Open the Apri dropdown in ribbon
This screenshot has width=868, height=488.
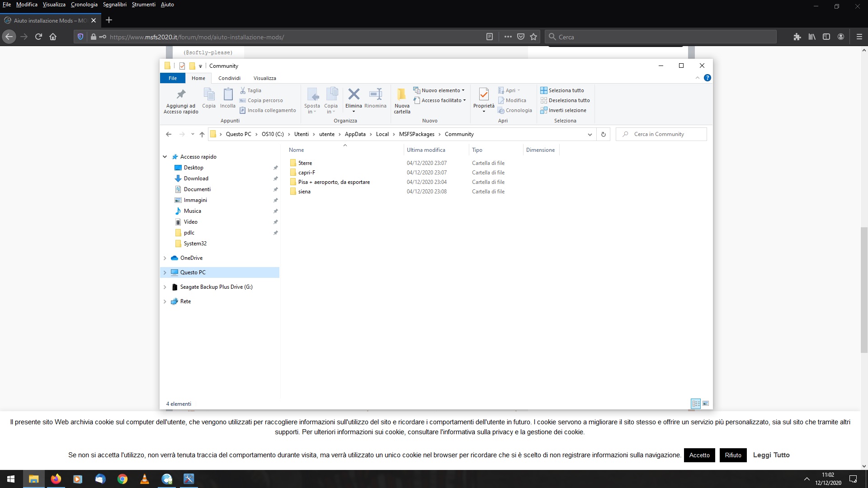click(509, 90)
